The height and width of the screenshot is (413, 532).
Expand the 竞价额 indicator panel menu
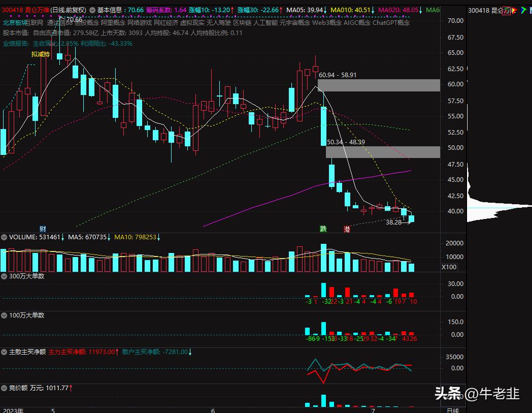pyautogui.click(x=4, y=388)
